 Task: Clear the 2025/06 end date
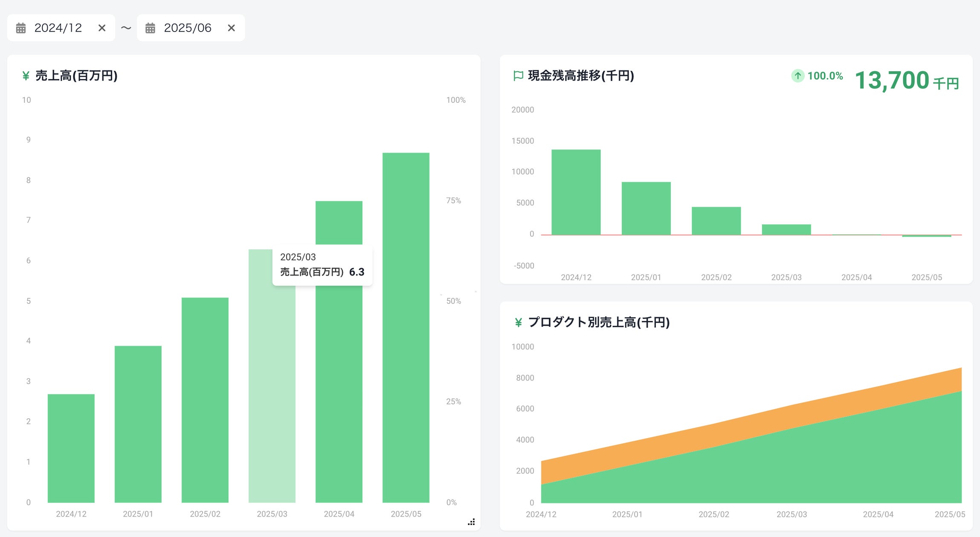(232, 28)
